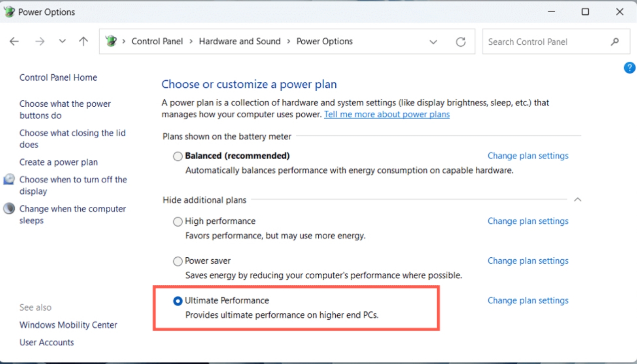Click the Back navigation arrow
637x364 pixels.
pos(14,41)
